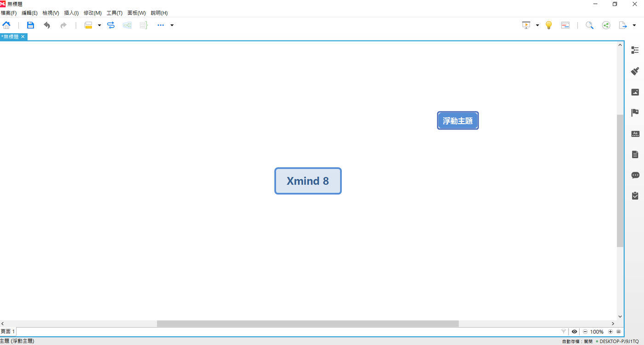Screen dimensions: 644x345
Task: Save the mind map with the floppy disk icon
Action: [30, 25]
